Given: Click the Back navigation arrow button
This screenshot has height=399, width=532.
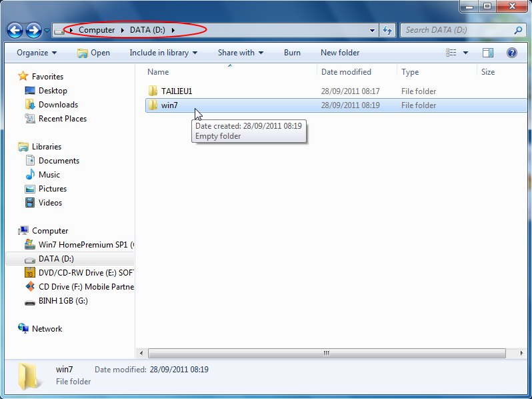Looking at the screenshot, I should 15,30.
